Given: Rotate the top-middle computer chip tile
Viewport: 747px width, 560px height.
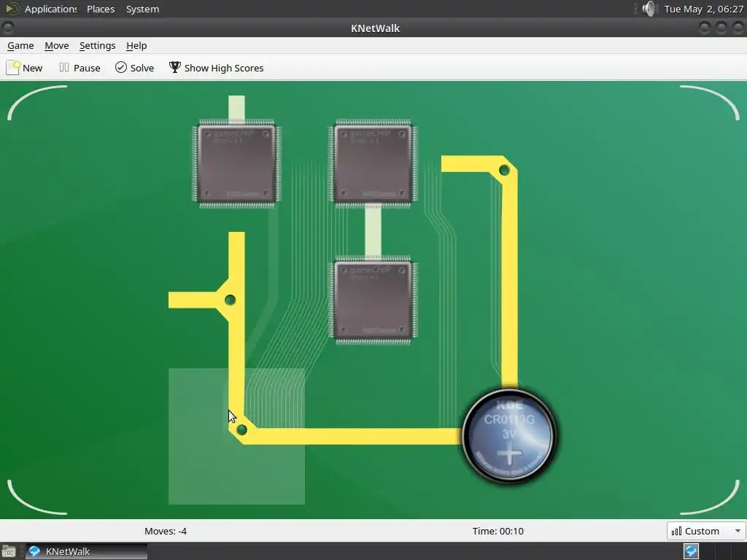Looking at the screenshot, I should [373, 164].
